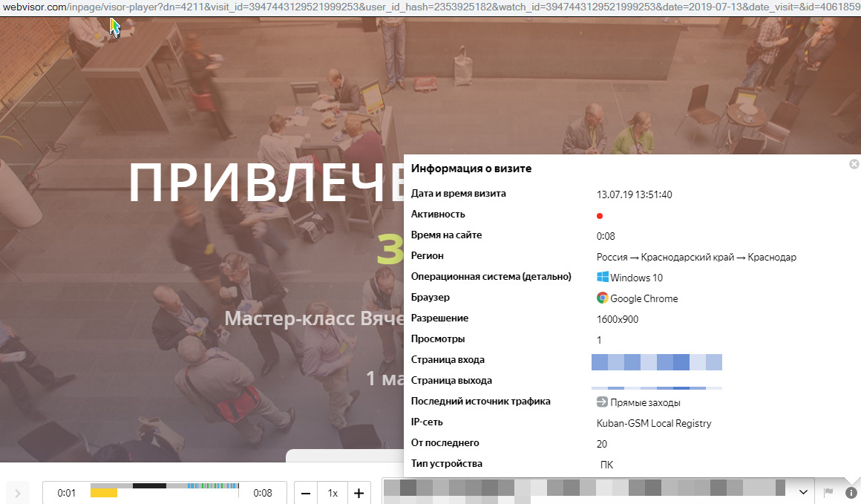Jump to the black segment on timeline
The width and height of the screenshot is (861, 504).
149,485
